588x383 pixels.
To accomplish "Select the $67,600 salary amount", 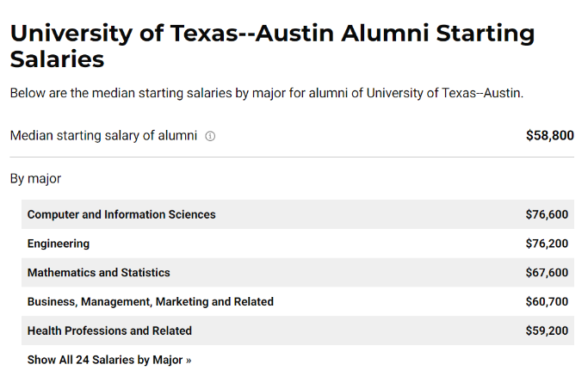I will coord(547,273).
